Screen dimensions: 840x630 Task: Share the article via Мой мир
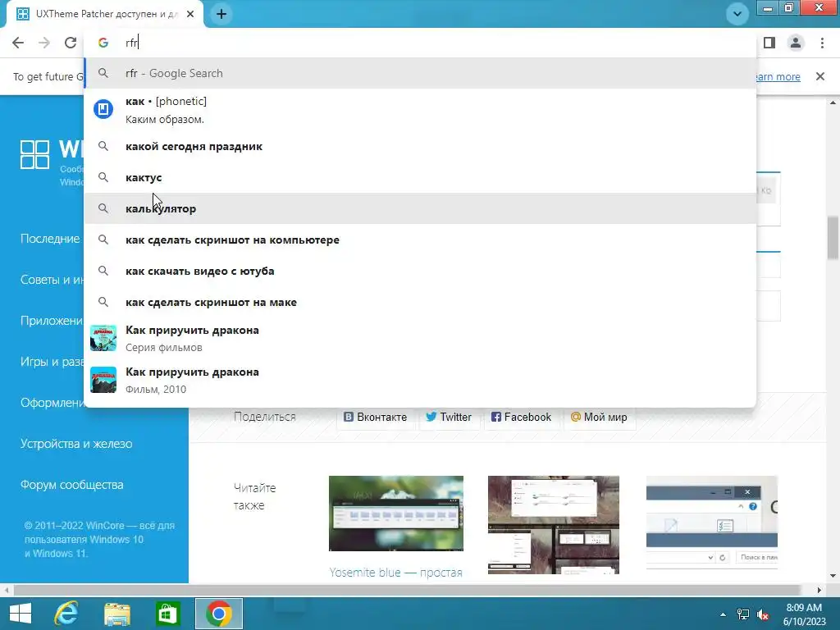[x=599, y=417]
